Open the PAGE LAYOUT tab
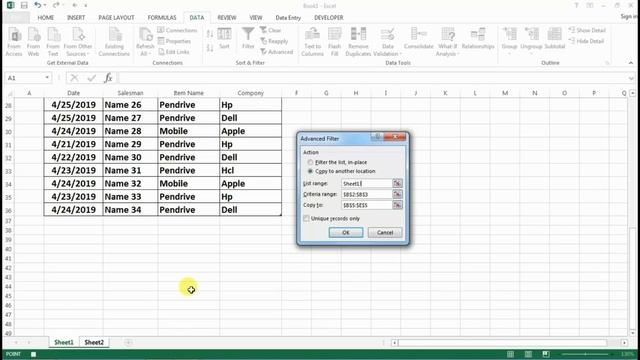 (116, 18)
